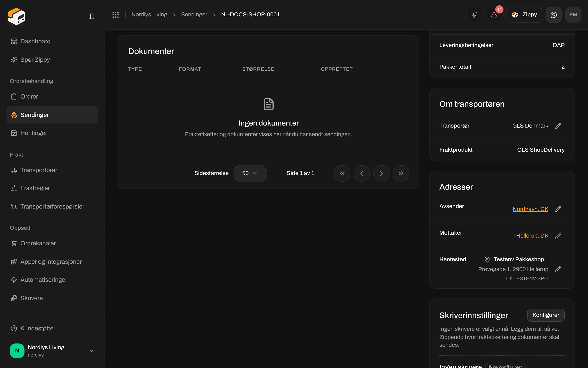Open Hentinger in the sidebar
The image size is (588, 368).
(x=52, y=133)
